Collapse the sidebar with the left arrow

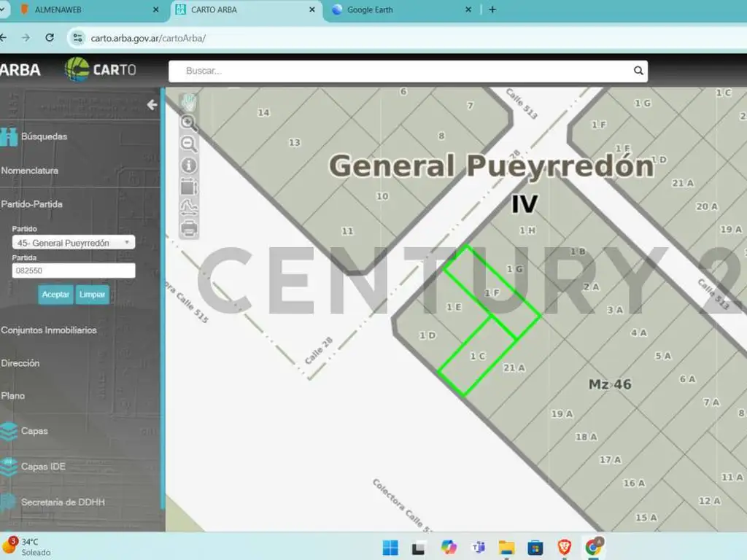tap(152, 105)
